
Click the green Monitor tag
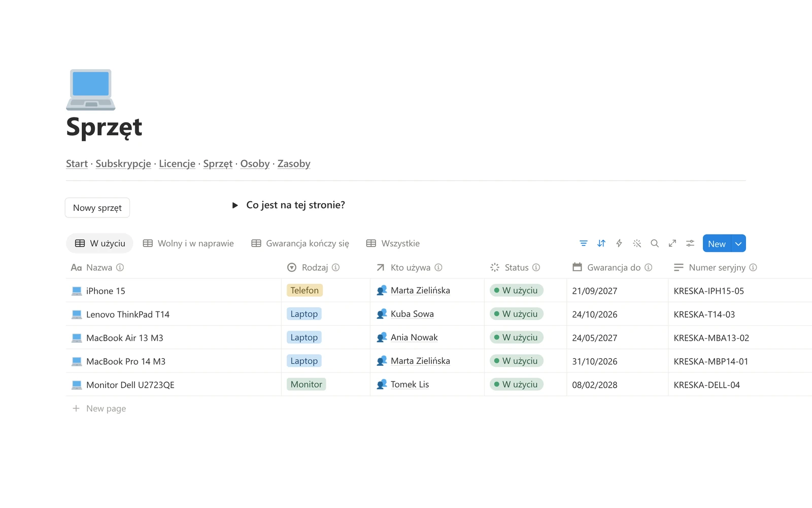point(306,384)
